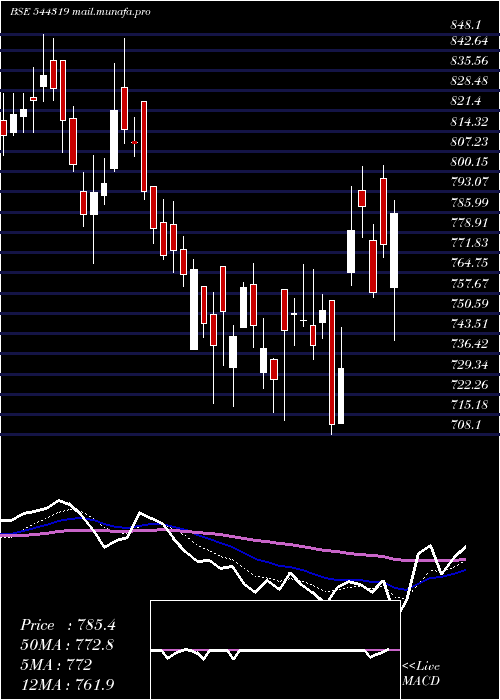Click the 729.34 price axis label

[468, 365]
